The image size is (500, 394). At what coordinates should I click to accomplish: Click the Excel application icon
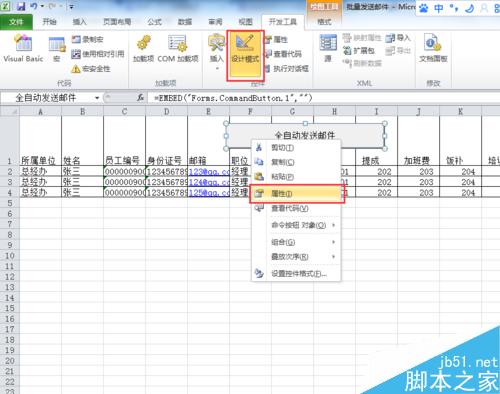pyautogui.click(x=6, y=6)
